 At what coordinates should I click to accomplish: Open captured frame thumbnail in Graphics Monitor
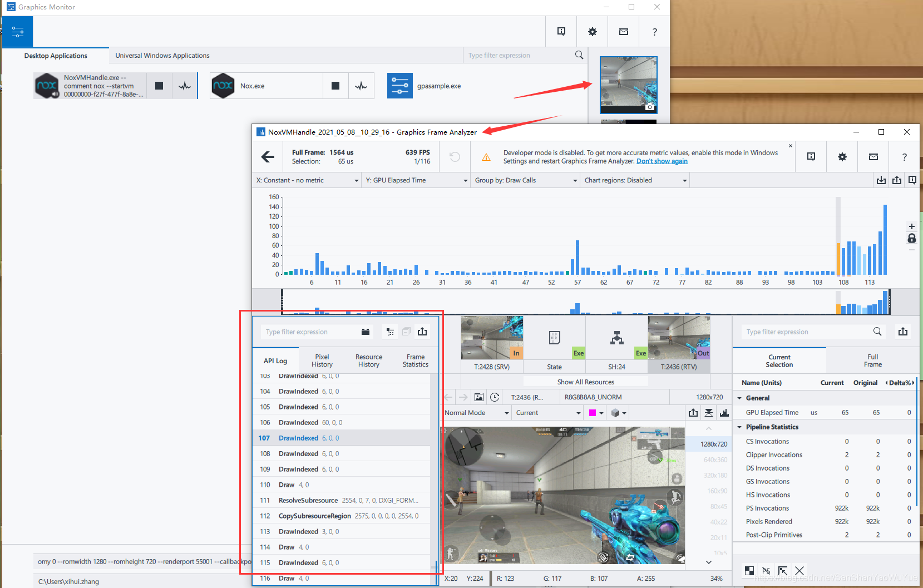coord(629,85)
